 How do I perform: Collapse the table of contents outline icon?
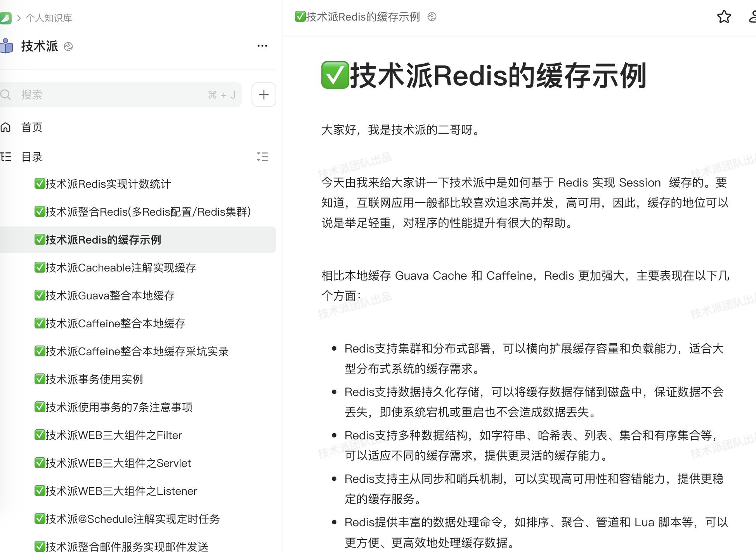pyautogui.click(x=262, y=157)
